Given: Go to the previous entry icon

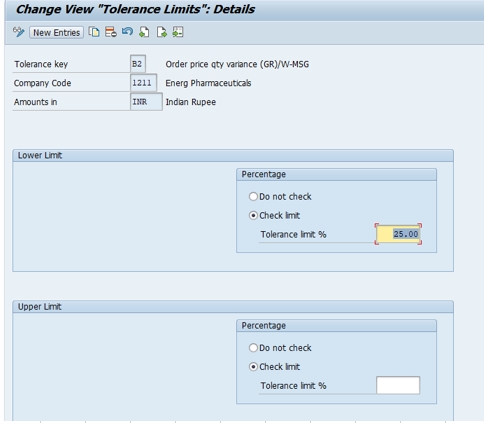Looking at the screenshot, I should click(144, 32).
